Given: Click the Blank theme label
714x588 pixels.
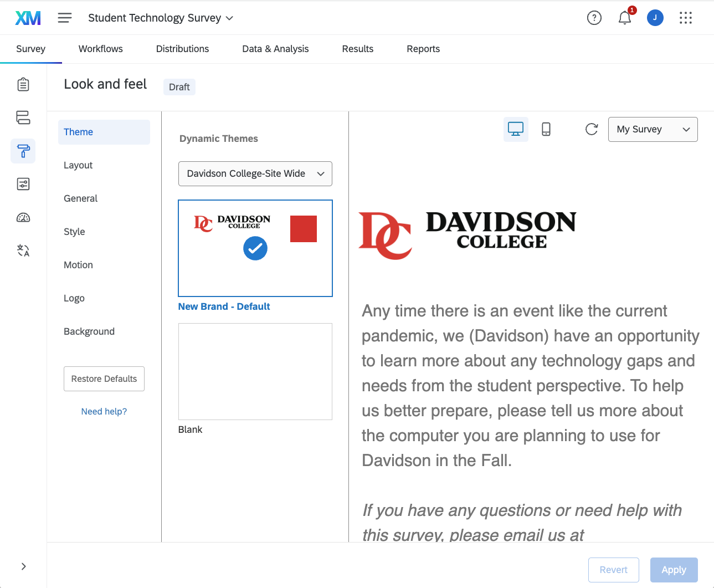Looking at the screenshot, I should tap(191, 430).
